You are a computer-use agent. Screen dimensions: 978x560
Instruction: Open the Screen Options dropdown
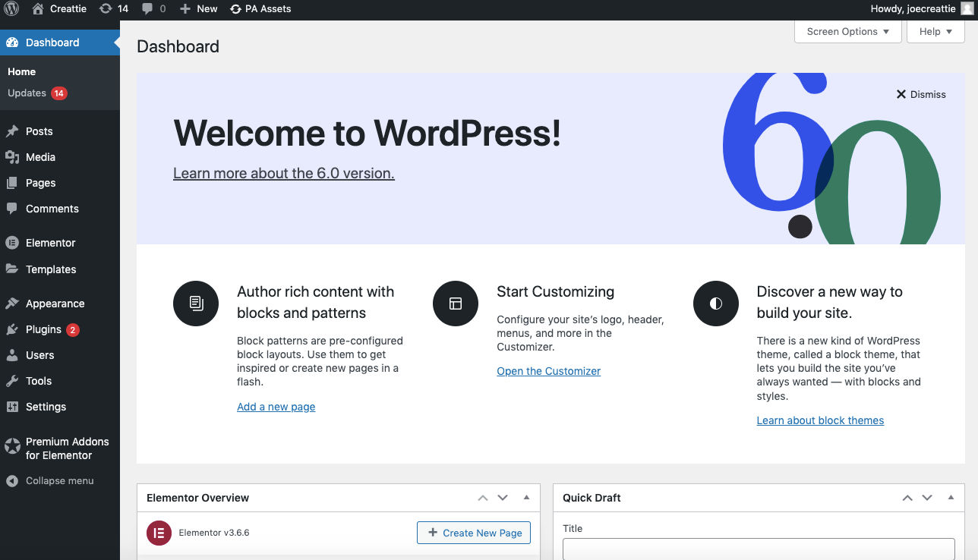coord(847,31)
